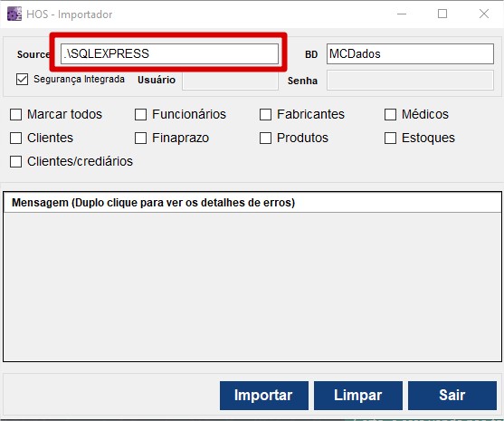Close the HOS Importador window
The height and width of the screenshot is (421, 504).
484,14
